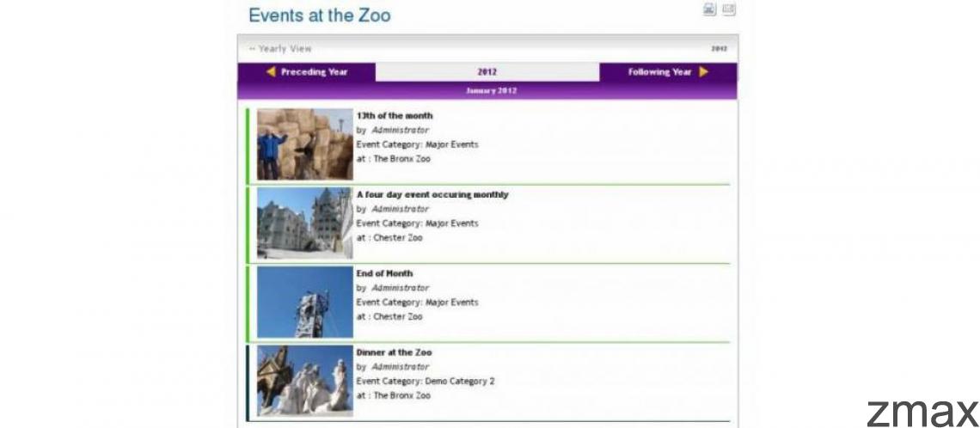This screenshot has width=980, height=428.
Task: Click the 2012 label in header corner
Action: [719, 49]
